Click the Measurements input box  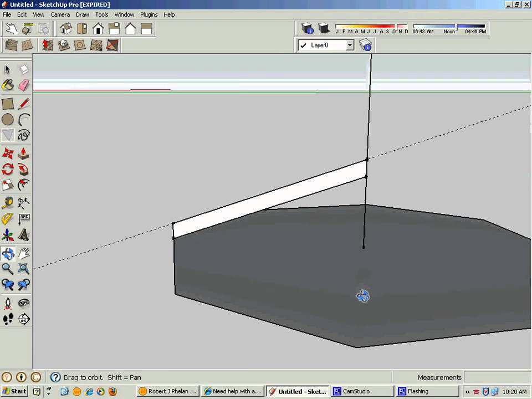(x=497, y=377)
